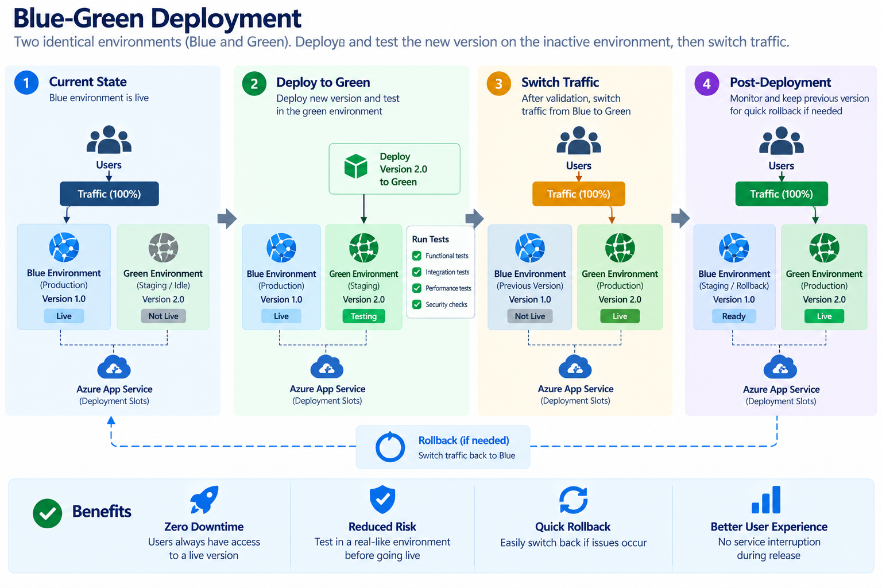
Task: Click the Rollback (if needed) label
Action: point(464,440)
